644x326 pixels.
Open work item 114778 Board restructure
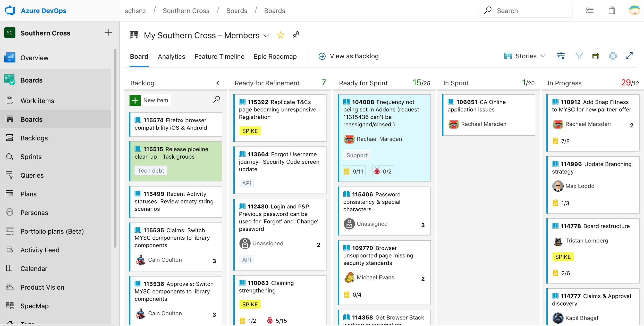[592, 251]
